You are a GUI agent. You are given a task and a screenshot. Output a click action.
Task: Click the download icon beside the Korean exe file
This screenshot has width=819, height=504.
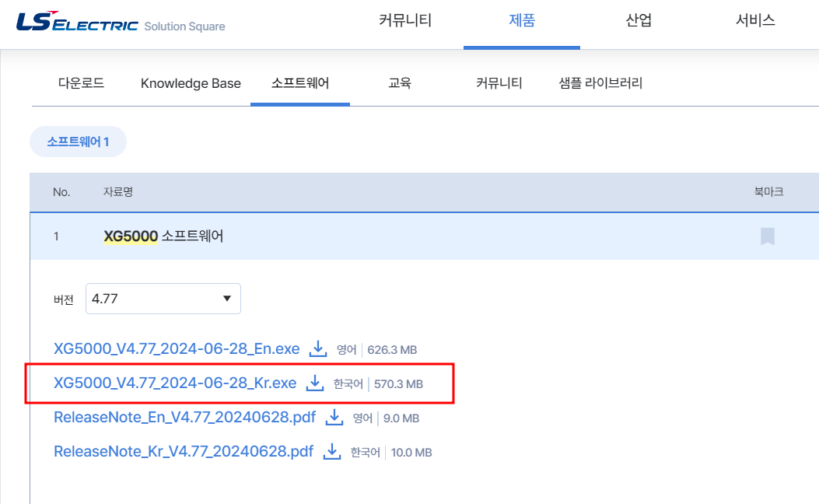(x=314, y=383)
